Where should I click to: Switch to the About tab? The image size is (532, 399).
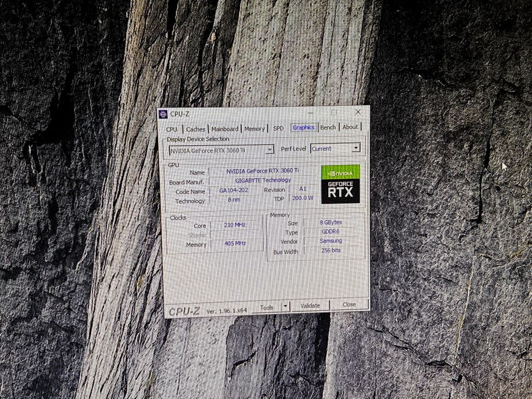350,127
